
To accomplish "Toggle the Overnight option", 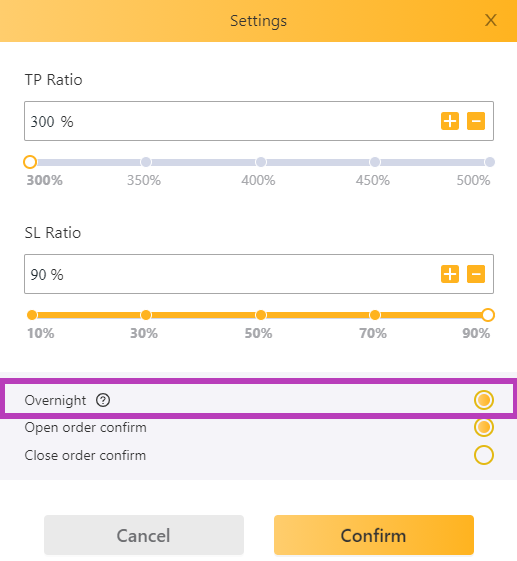I will click(484, 400).
